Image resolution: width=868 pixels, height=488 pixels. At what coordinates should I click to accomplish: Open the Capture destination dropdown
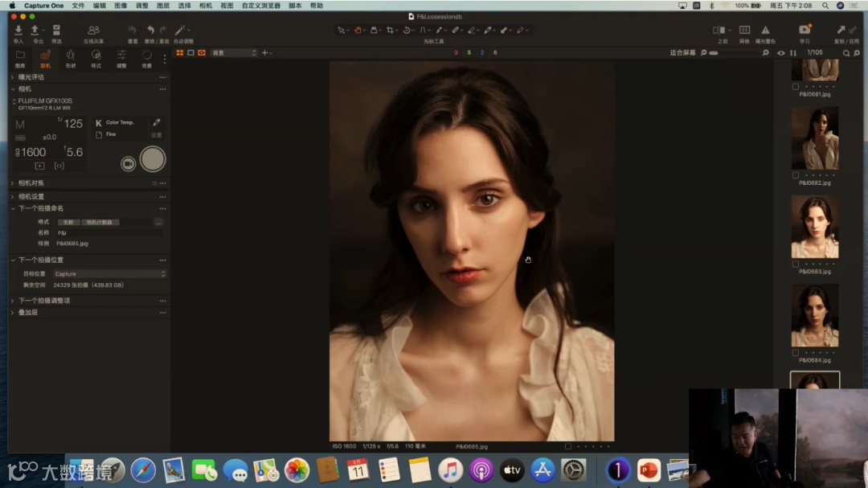(x=109, y=274)
